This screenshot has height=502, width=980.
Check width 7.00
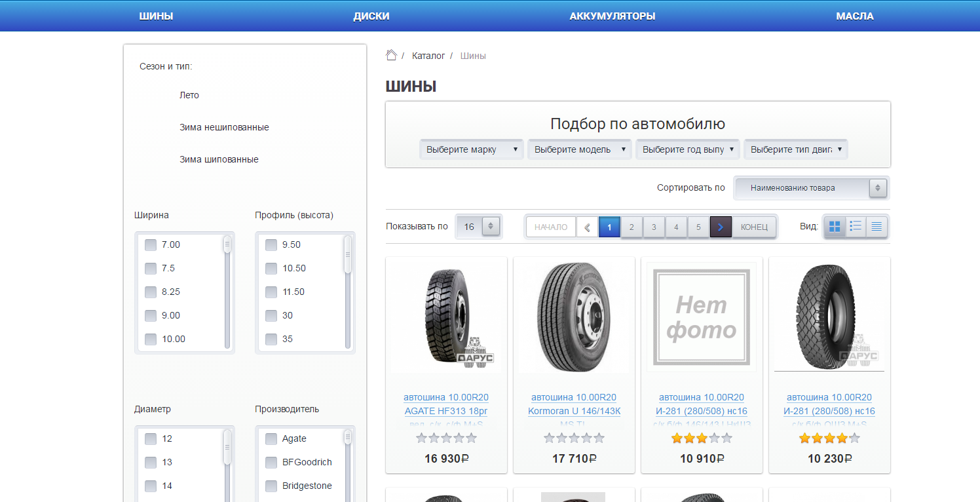151,244
